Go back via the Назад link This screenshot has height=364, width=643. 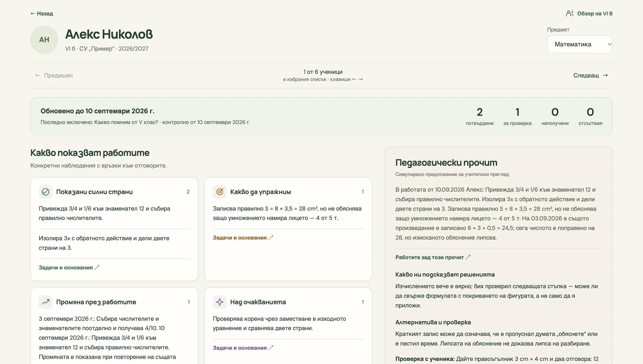pos(42,14)
